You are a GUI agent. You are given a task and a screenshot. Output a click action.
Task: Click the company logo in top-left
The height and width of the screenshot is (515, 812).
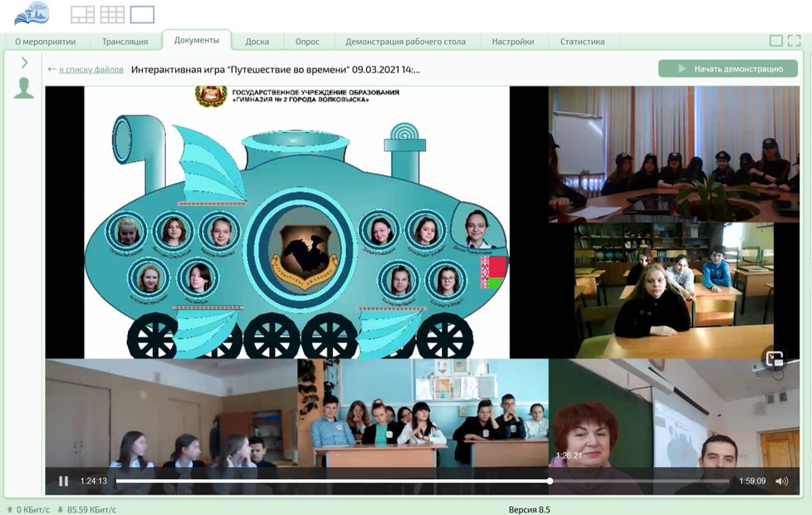32,14
